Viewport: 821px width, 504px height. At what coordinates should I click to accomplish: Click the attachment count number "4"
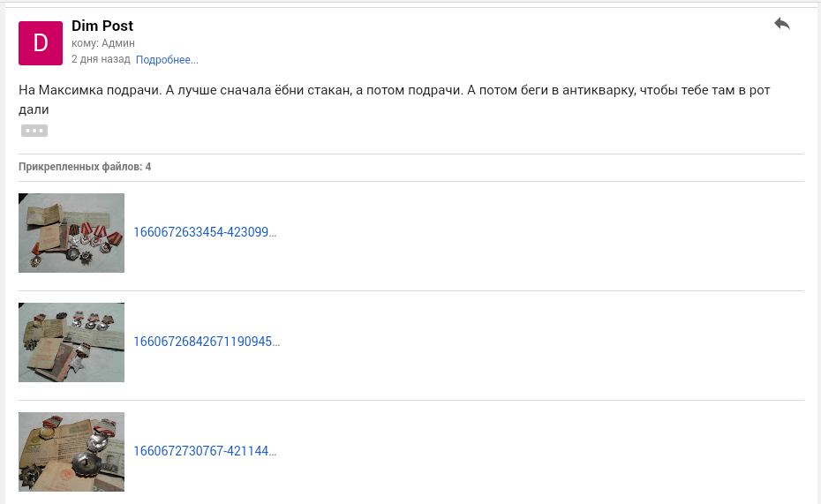(x=148, y=167)
